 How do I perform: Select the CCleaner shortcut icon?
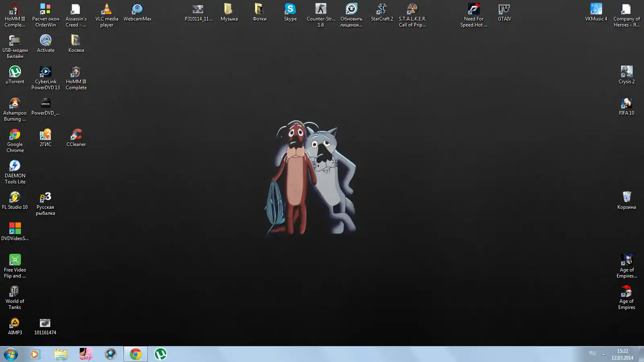coord(76,135)
